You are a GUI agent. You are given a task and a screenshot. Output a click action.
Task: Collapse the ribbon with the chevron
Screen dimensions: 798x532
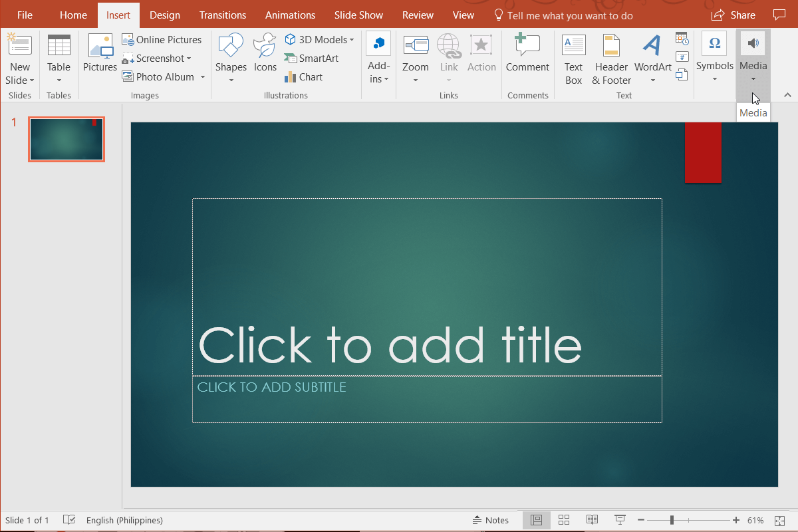(x=787, y=95)
